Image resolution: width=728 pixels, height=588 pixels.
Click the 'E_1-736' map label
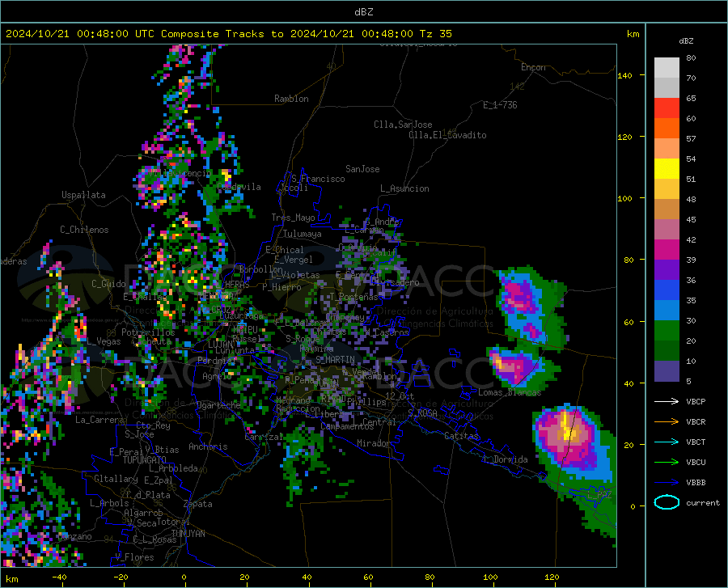tap(500, 105)
